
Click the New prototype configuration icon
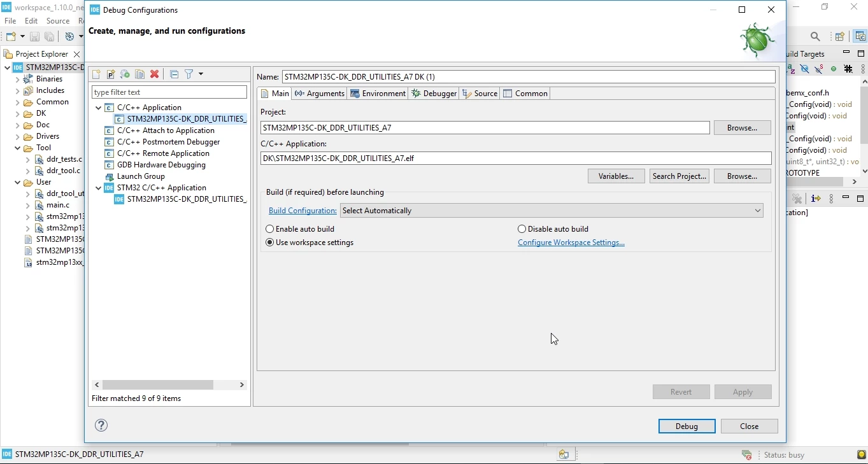point(111,74)
